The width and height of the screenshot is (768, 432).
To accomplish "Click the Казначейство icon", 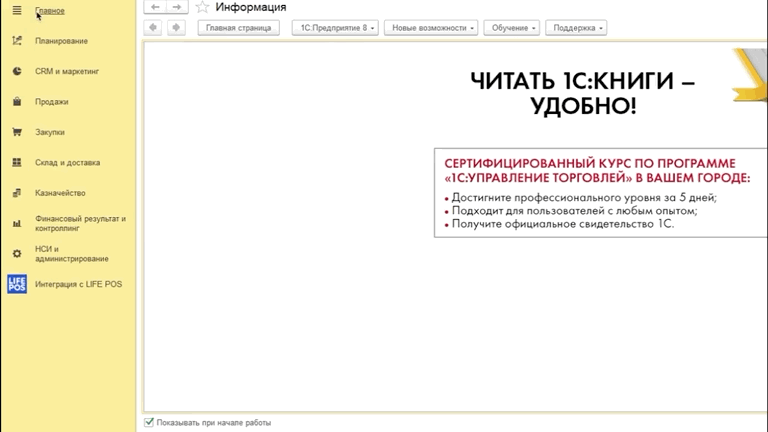I will (x=17, y=192).
